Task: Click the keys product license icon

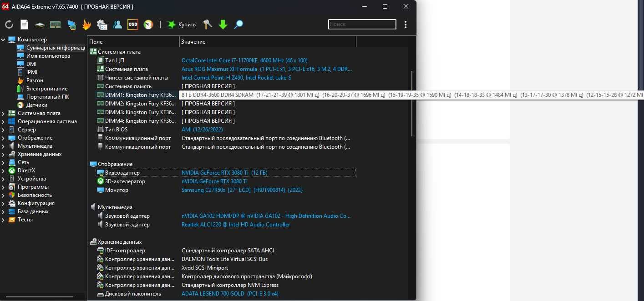Action: pos(208,25)
